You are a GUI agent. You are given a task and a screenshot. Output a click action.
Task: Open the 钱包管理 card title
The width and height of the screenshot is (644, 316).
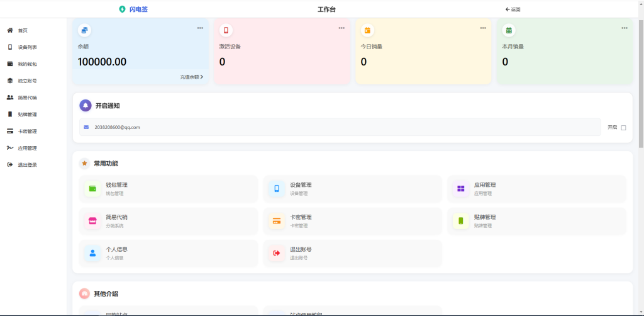tap(116, 185)
